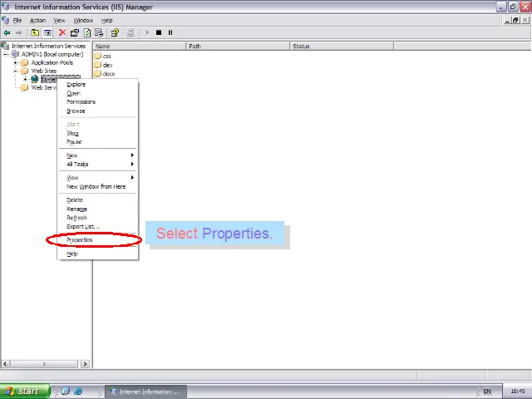Choose Refresh from the context menu
Screen dimensions: 532x399
pyautogui.click(x=98, y=218)
